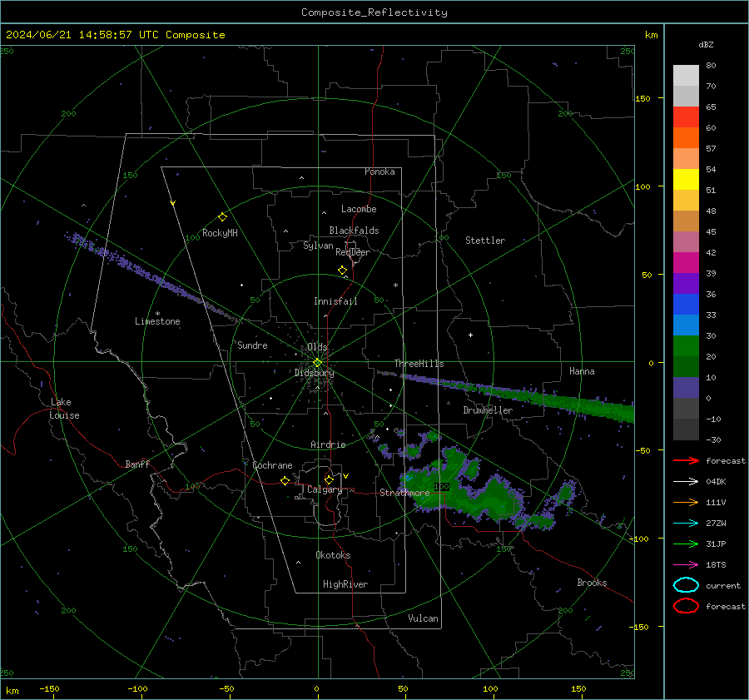Click the Vulcan town label
This screenshot has width=749, height=700.
[x=423, y=618]
